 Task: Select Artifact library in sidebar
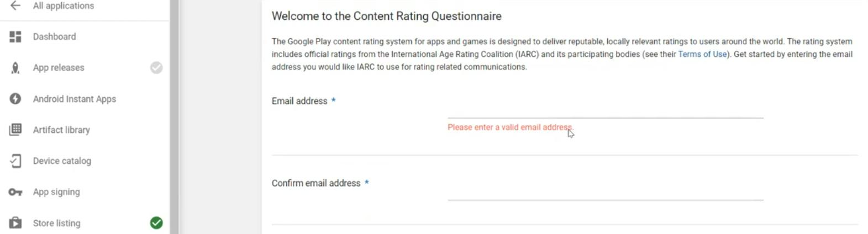coord(61,130)
